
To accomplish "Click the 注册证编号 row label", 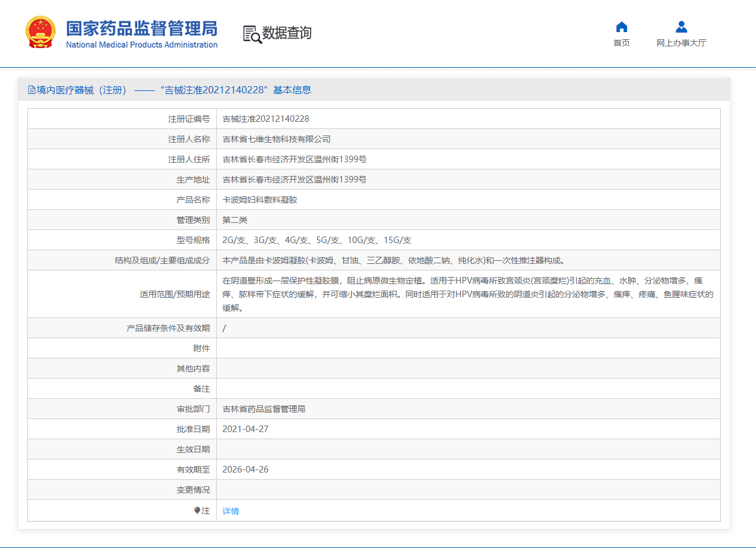I will [189, 119].
